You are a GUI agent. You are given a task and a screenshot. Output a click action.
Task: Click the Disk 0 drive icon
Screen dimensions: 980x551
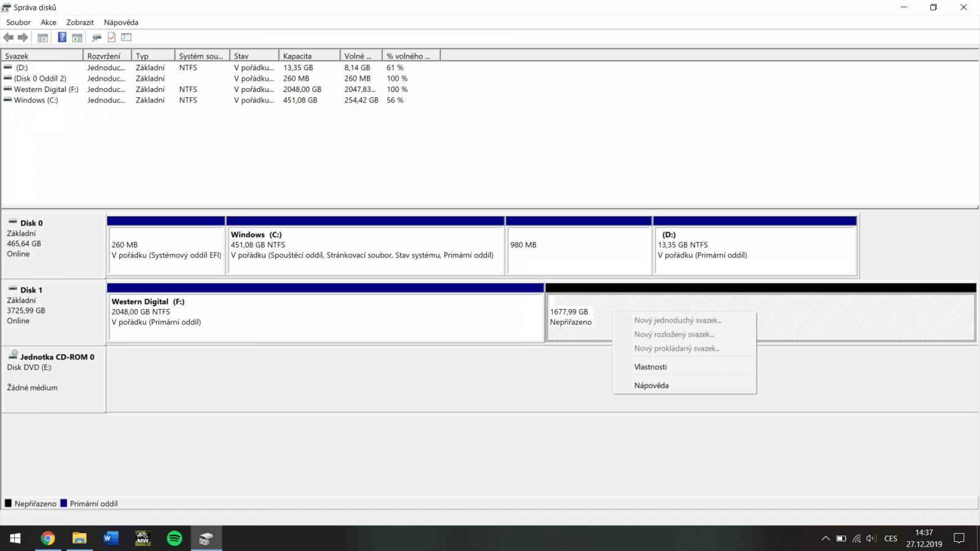(12, 222)
